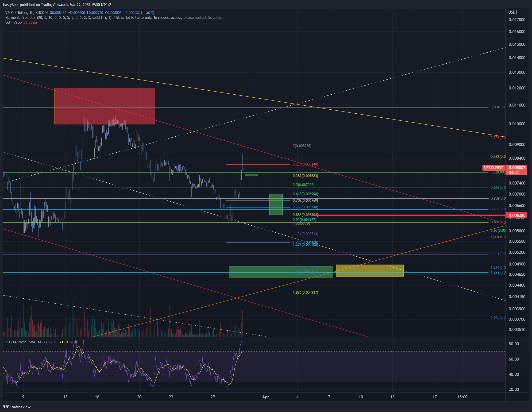532x412 pixels.
Task: Click the red VELOUSDT price tag
Action: coord(493,168)
